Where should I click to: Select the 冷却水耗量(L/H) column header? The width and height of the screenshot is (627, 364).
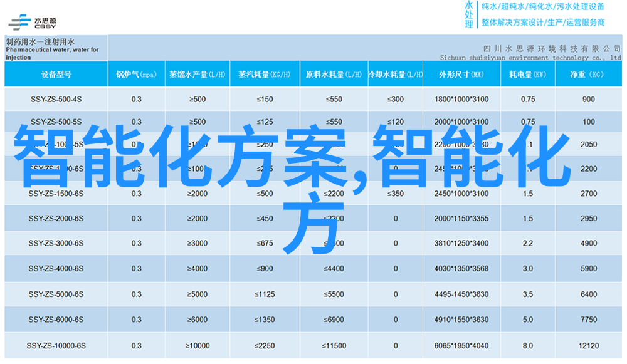395,75
